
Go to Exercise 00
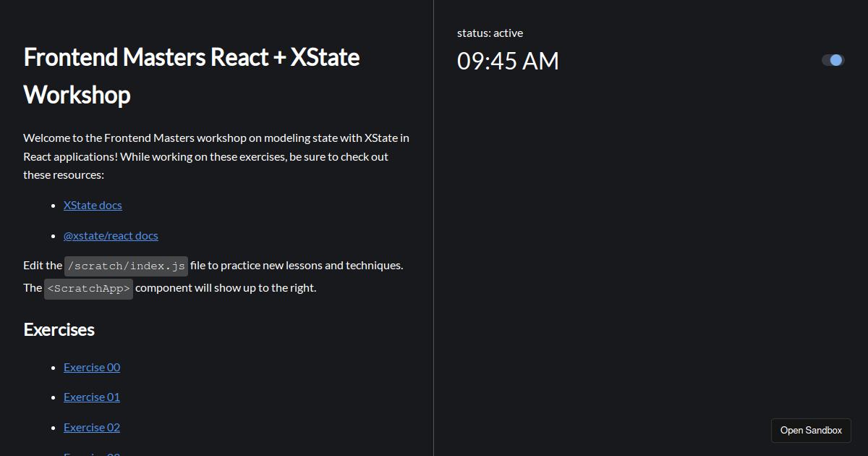tap(92, 367)
